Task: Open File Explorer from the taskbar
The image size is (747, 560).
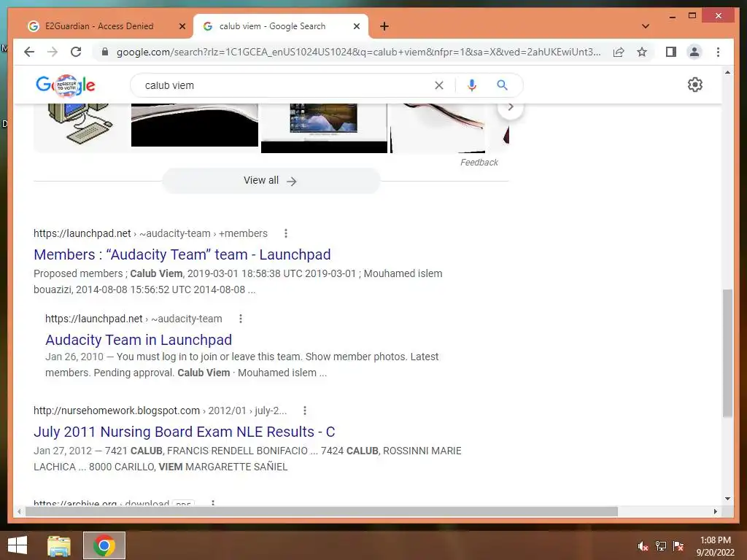Action: click(59, 545)
